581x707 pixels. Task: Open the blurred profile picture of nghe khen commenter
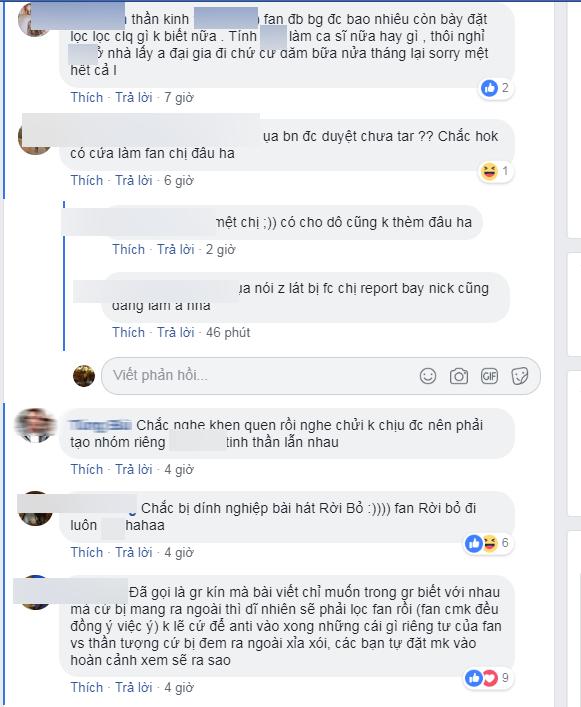(x=35, y=426)
